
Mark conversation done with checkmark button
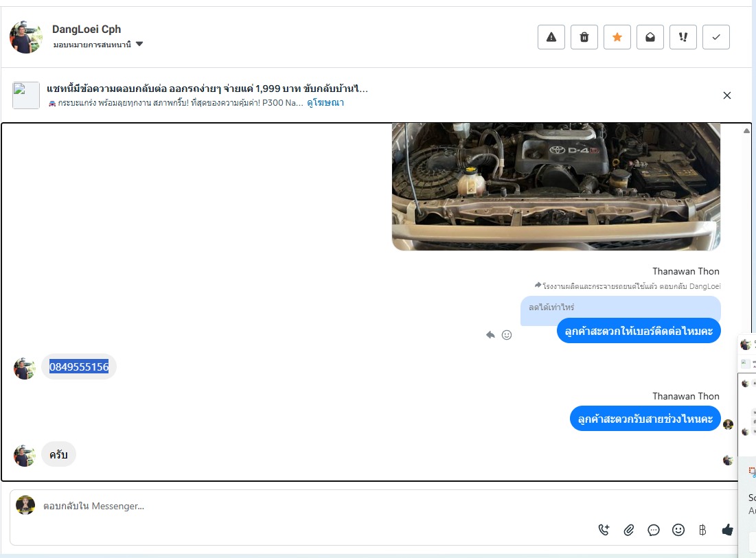716,37
